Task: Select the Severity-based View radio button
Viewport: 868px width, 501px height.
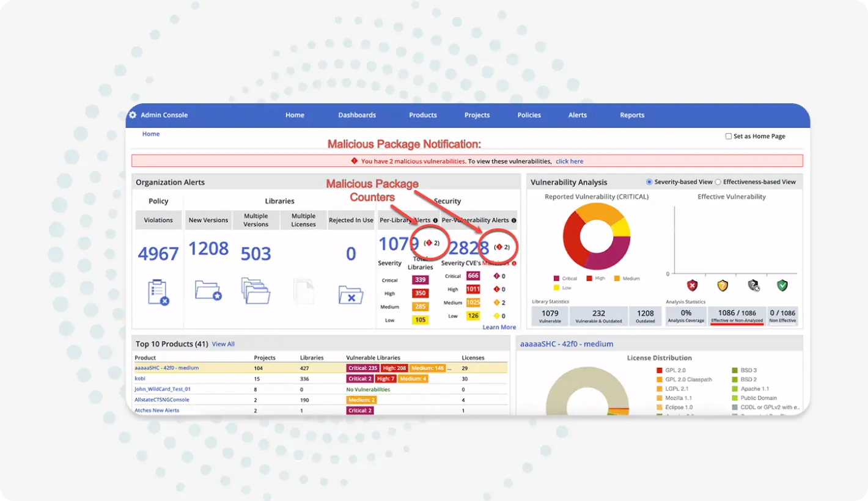Action: (x=649, y=182)
